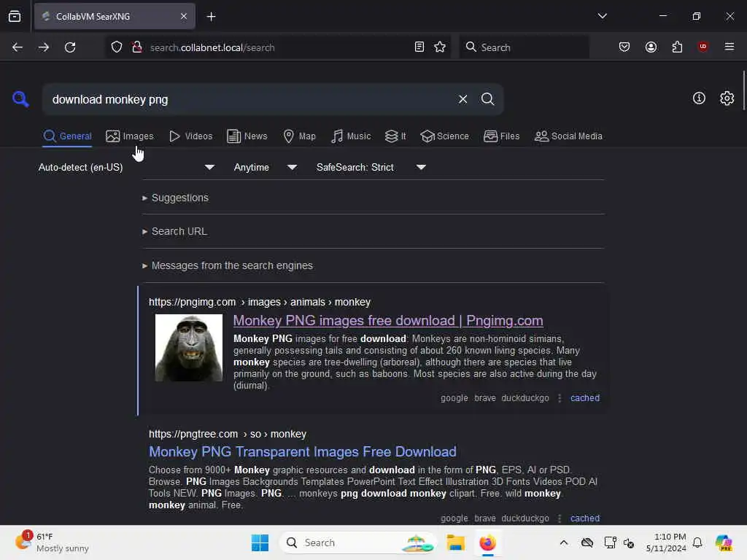
Task: Open Copilot preview icon in taskbar
Action: pos(724,542)
